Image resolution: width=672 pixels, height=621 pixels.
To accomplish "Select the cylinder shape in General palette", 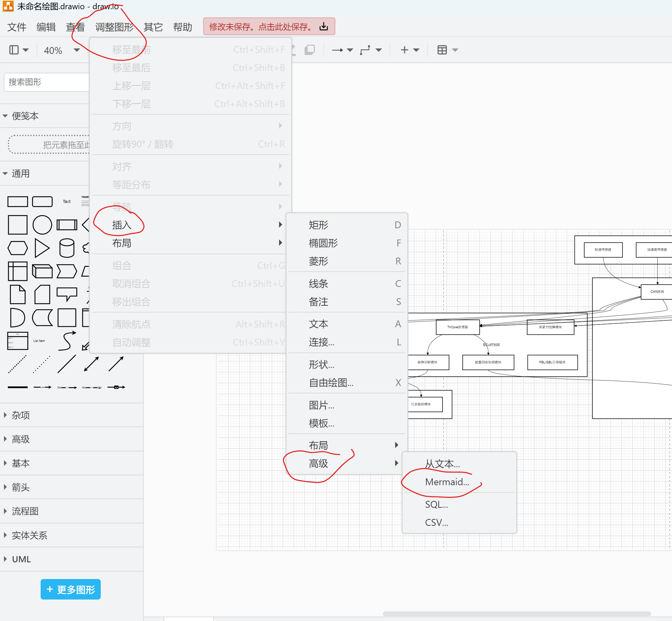I will 67,248.
